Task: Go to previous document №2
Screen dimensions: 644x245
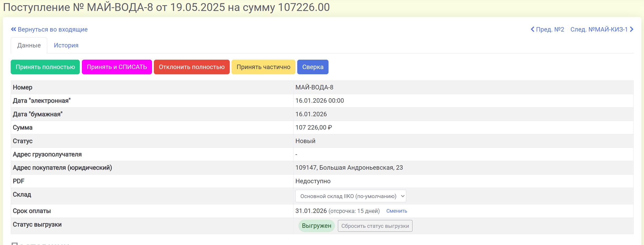Action: (x=548, y=29)
